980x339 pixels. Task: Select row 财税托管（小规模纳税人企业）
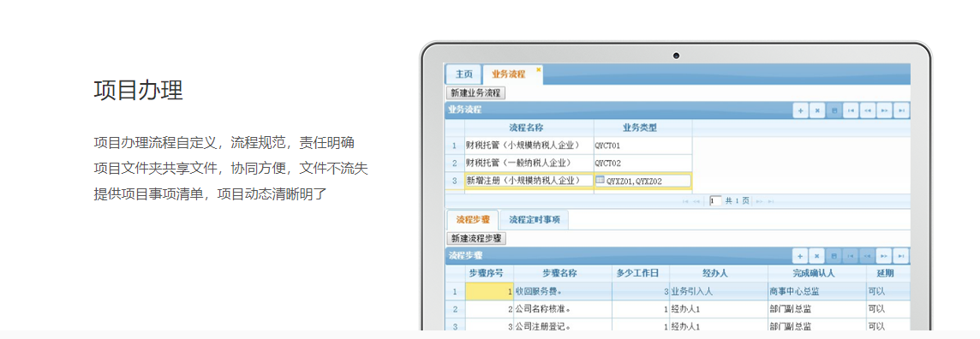pyautogui.click(x=529, y=146)
